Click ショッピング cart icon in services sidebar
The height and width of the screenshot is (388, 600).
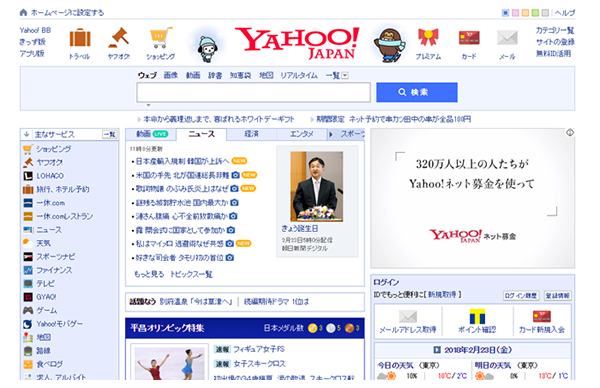tap(28, 149)
